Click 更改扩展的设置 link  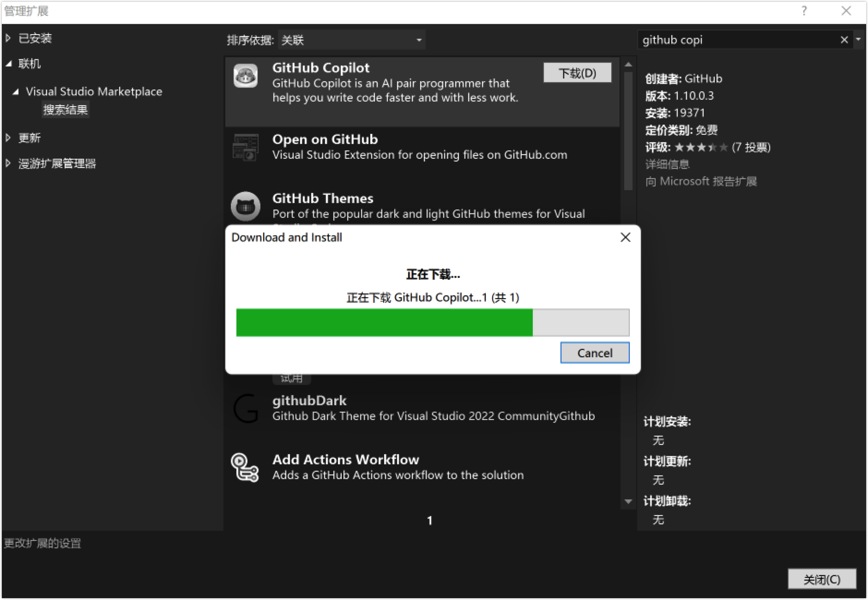tap(42, 543)
